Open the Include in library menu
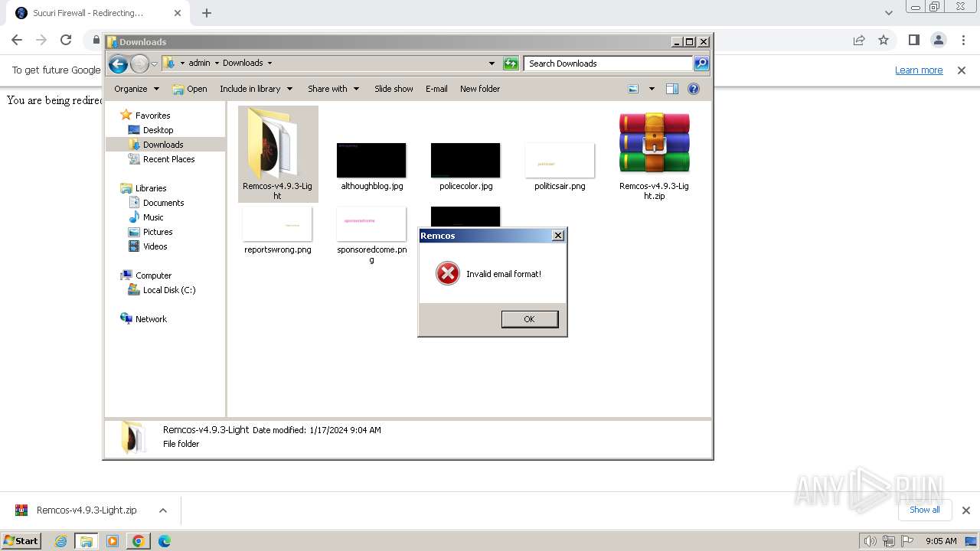 click(x=256, y=89)
